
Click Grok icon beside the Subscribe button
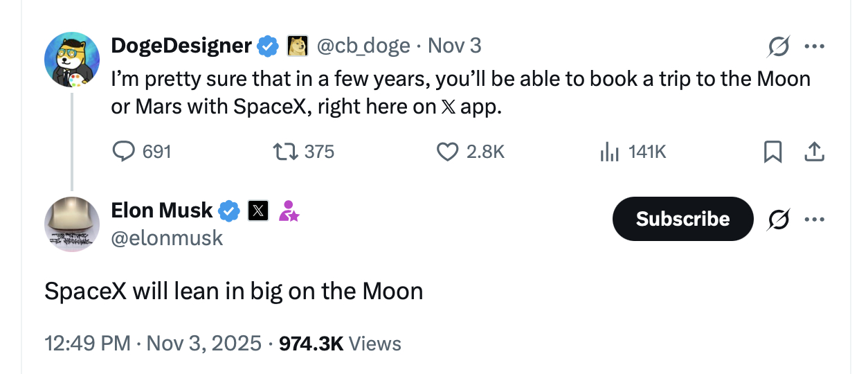coord(777,220)
